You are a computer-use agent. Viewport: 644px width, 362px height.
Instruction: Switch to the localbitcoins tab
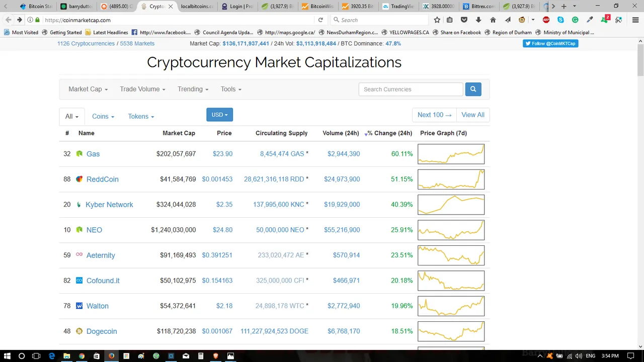pos(196,7)
